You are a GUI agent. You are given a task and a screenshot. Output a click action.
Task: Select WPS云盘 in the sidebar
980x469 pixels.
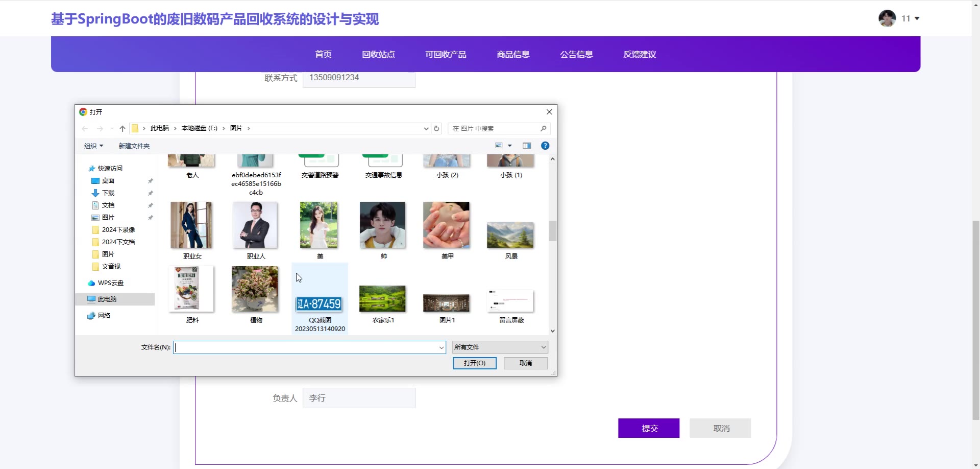(110, 283)
